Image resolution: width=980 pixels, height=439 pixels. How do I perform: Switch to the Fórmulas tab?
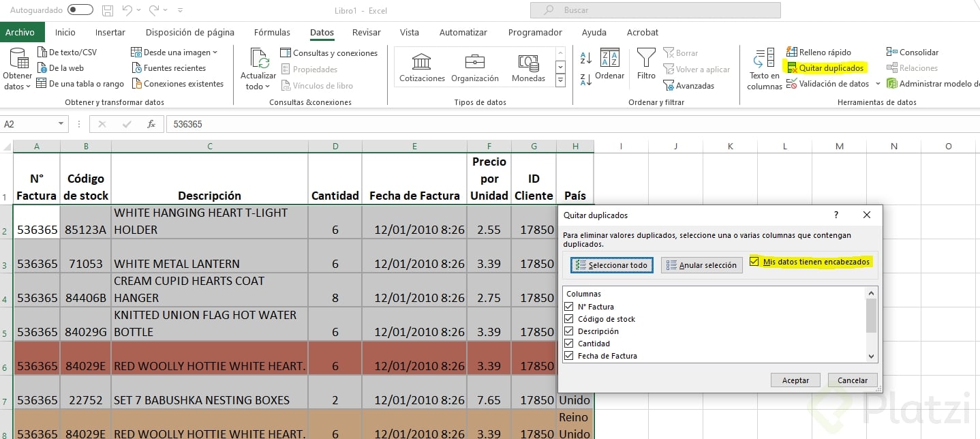point(272,32)
